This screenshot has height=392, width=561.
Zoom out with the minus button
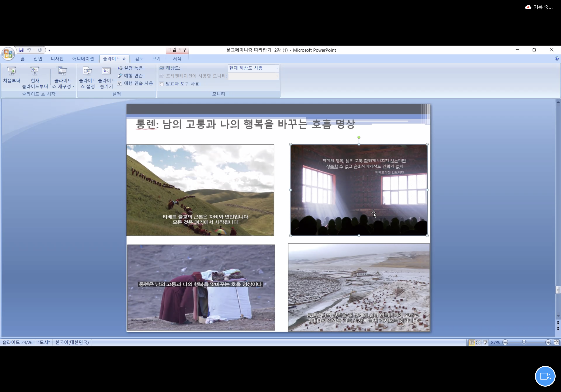point(505,342)
